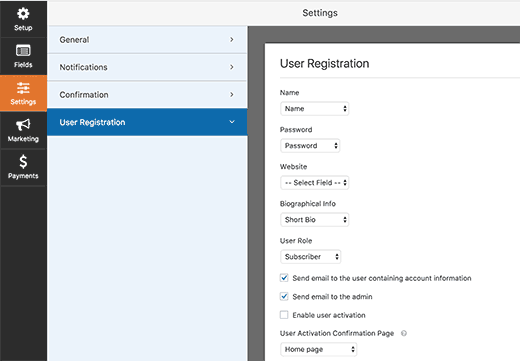Open the Payments dollar icon
This screenshot has height=361, width=520.
click(x=23, y=162)
